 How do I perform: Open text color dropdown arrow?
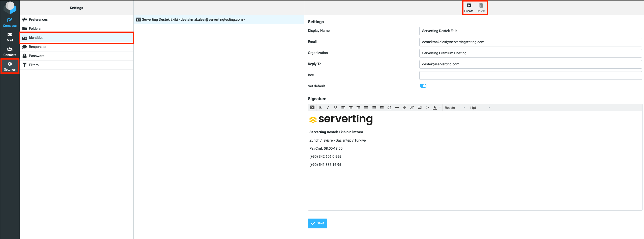point(440,108)
